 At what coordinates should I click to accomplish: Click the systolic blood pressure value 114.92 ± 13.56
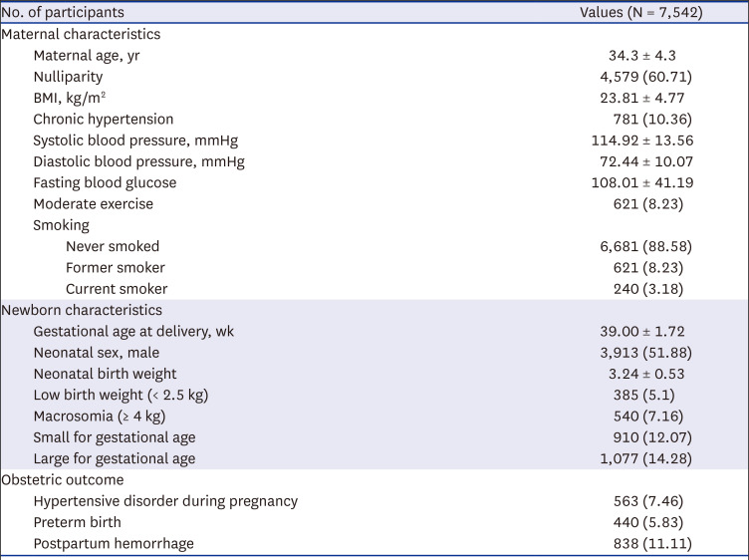pos(642,140)
